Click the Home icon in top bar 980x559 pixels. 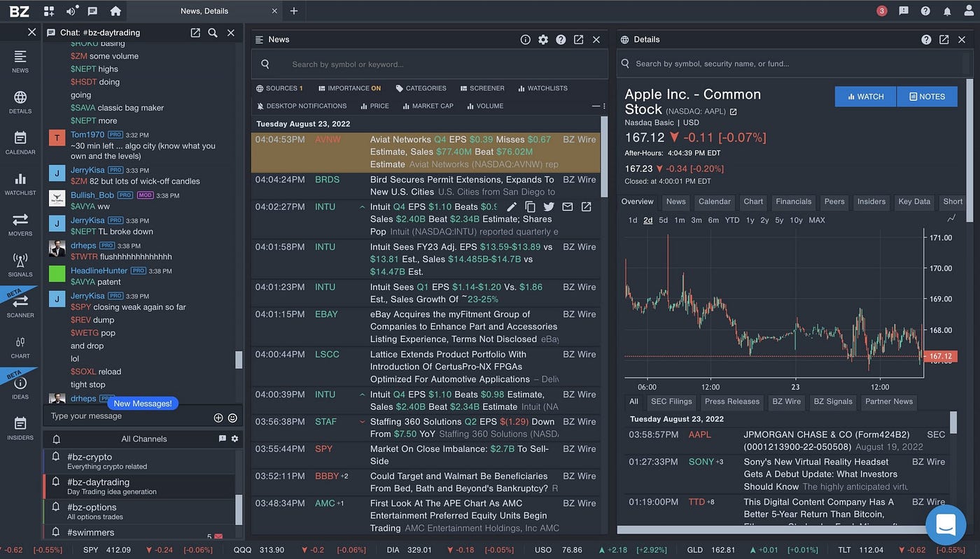click(115, 11)
